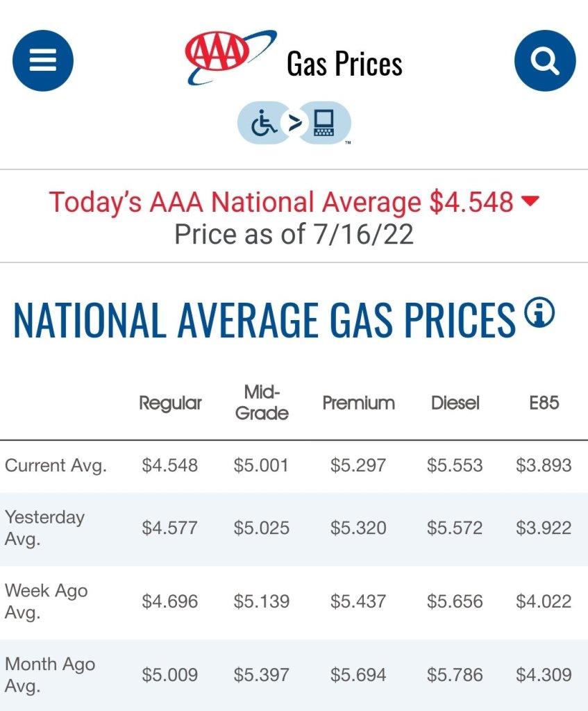This screenshot has width=588, height=711.
Task: Open the accessibility mode icon
Action: coord(294,124)
